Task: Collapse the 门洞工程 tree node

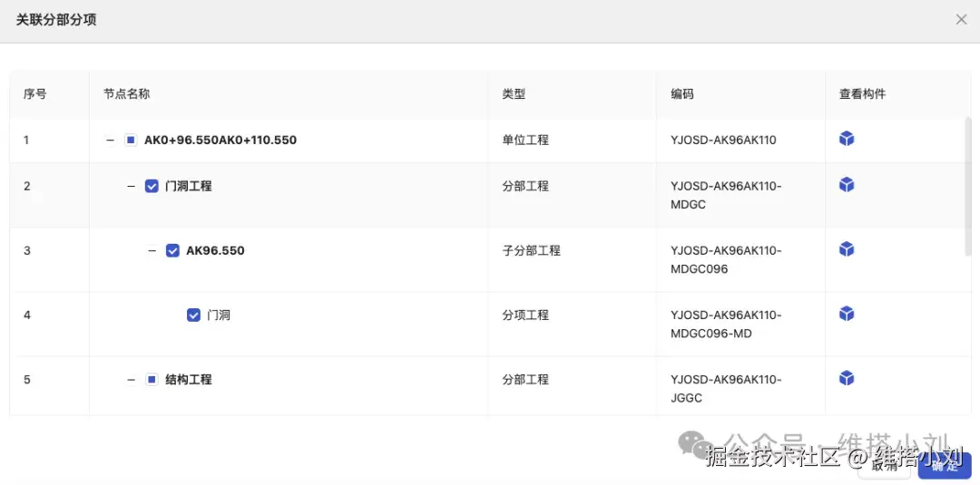Action: (131, 186)
